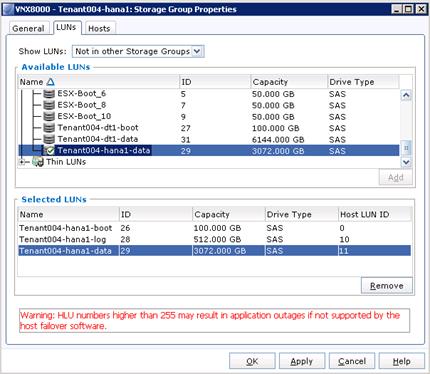Sort available LUNs by Name arrow
Image resolution: width=430 pixels, height=374 pixels.
pyautogui.click(x=50, y=82)
